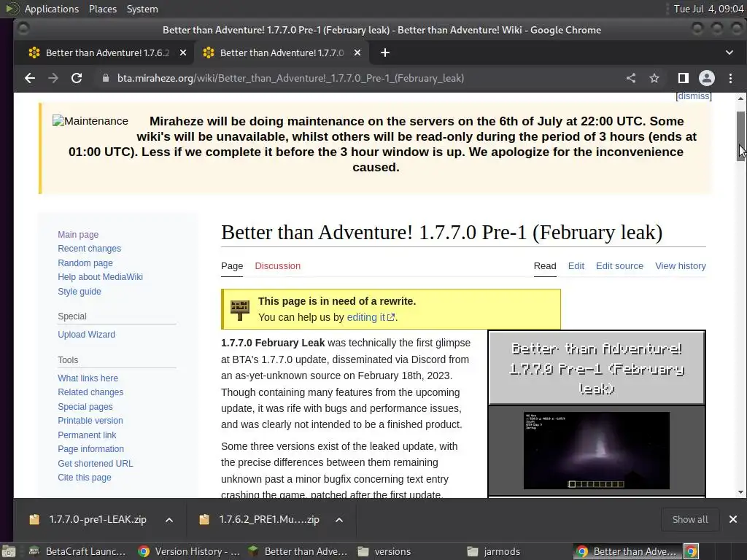Open the Discussion tab
The image size is (747, 560).
[x=278, y=265]
